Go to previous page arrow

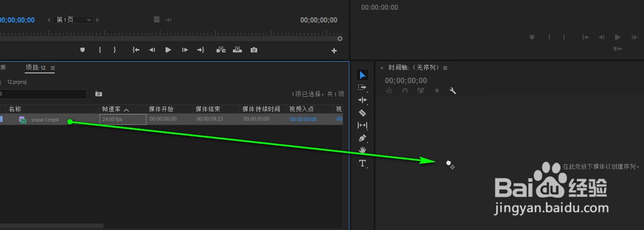pos(49,20)
